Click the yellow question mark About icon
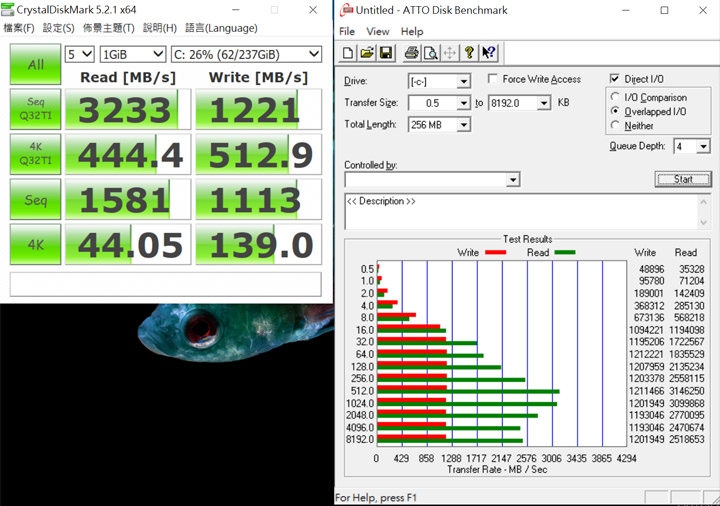Viewport: 720px width, 506px height. tap(469, 53)
